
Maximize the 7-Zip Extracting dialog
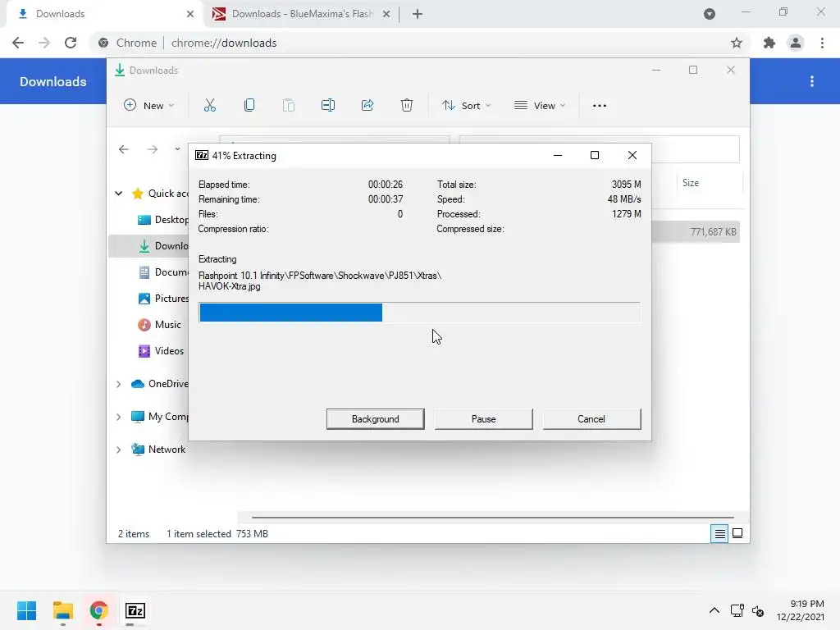coord(595,155)
